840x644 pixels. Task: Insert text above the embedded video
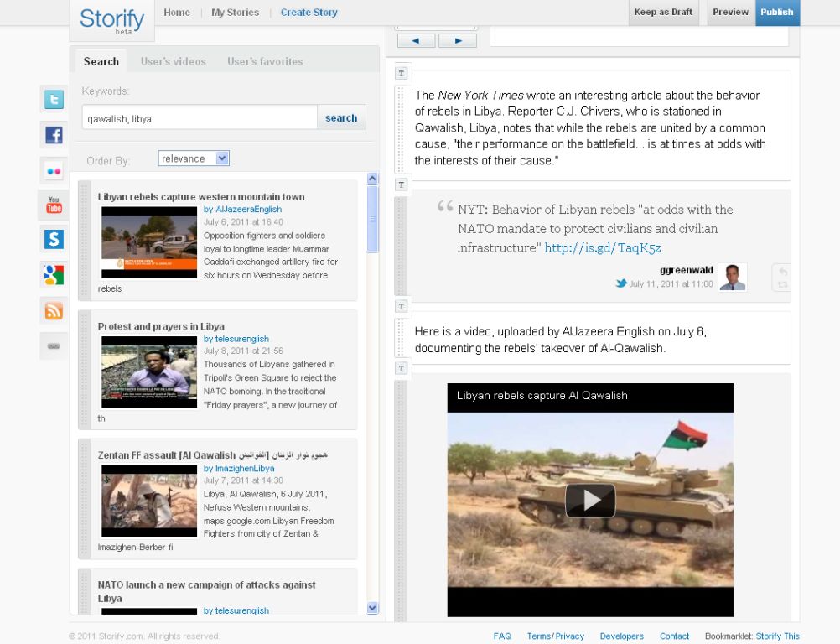click(x=402, y=368)
